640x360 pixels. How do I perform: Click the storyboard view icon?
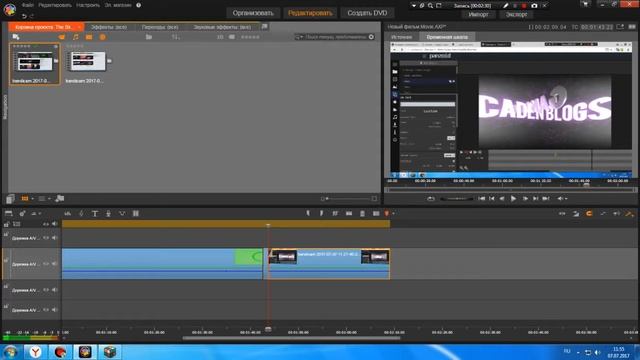coord(9,213)
